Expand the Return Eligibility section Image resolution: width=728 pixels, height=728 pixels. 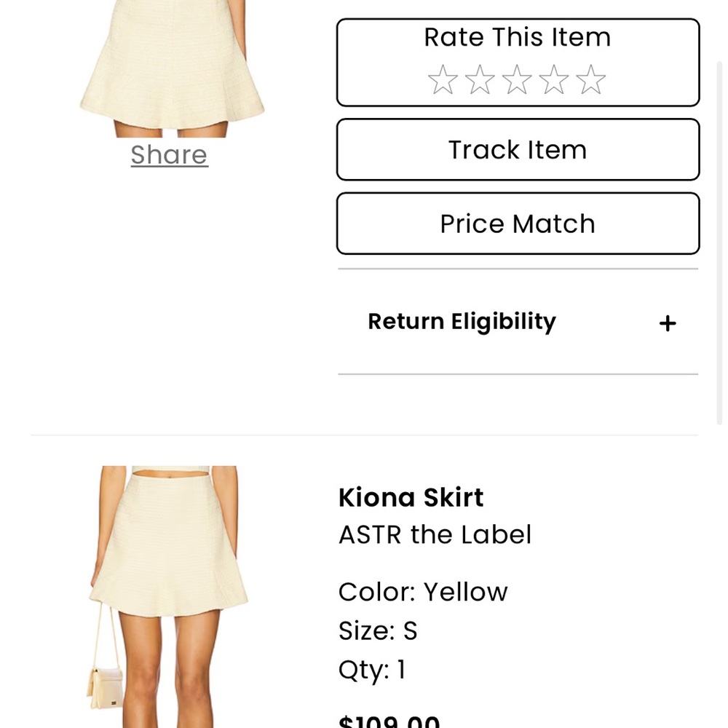(462, 321)
